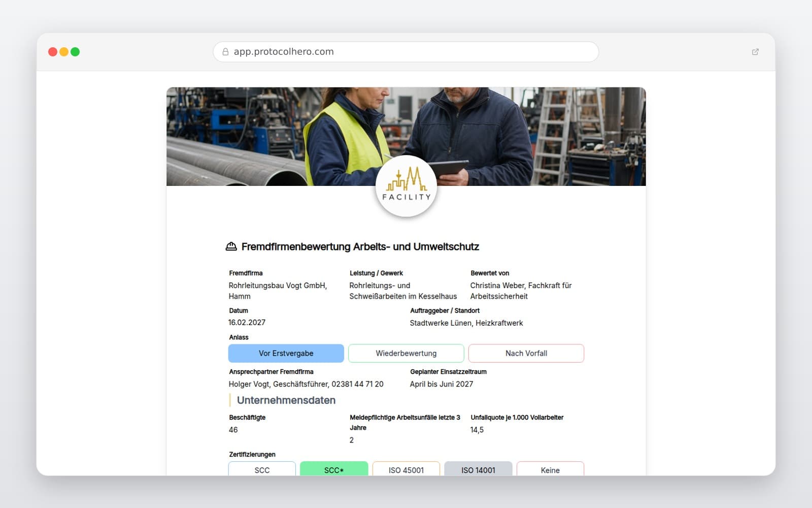Click the value 'Rohrleitungsbau Vogt GmbH, Hamm'
The image size is (812, 508).
pyautogui.click(x=278, y=291)
